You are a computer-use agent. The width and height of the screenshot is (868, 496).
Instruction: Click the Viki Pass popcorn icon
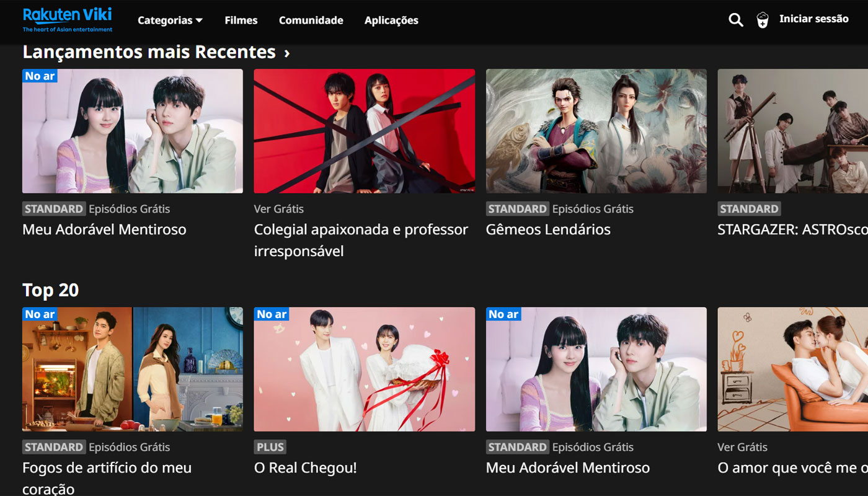click(x=763, y=20)
